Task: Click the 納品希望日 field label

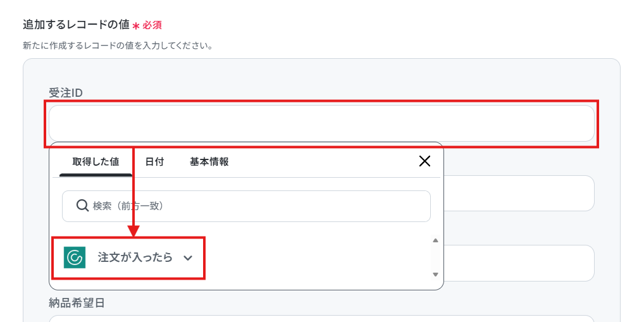Action: (x=77, y=303)
